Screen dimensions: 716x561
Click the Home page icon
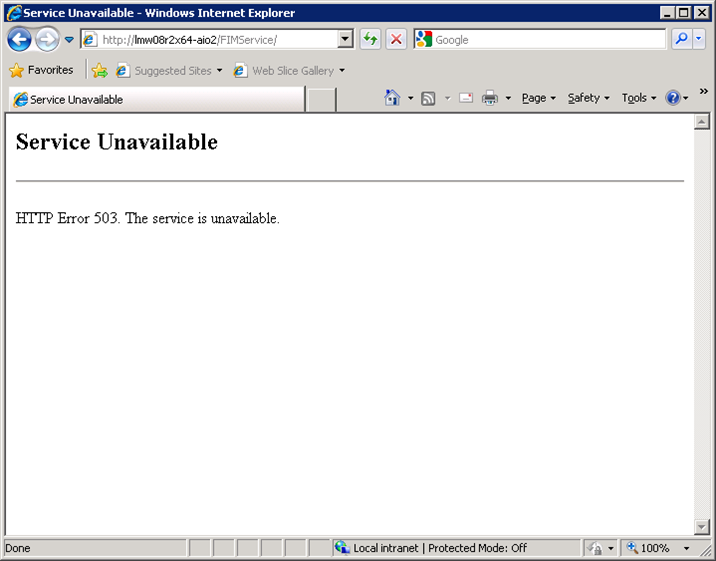coord(392,98)
